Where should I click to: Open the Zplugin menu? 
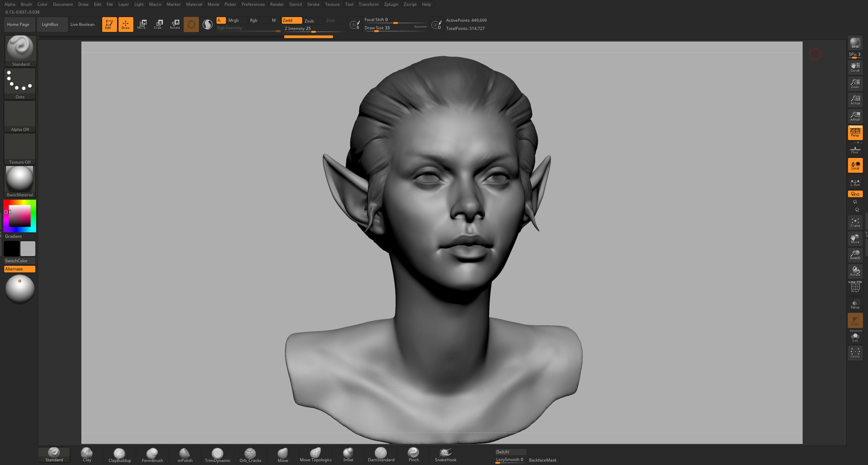(x=391, y=4)
